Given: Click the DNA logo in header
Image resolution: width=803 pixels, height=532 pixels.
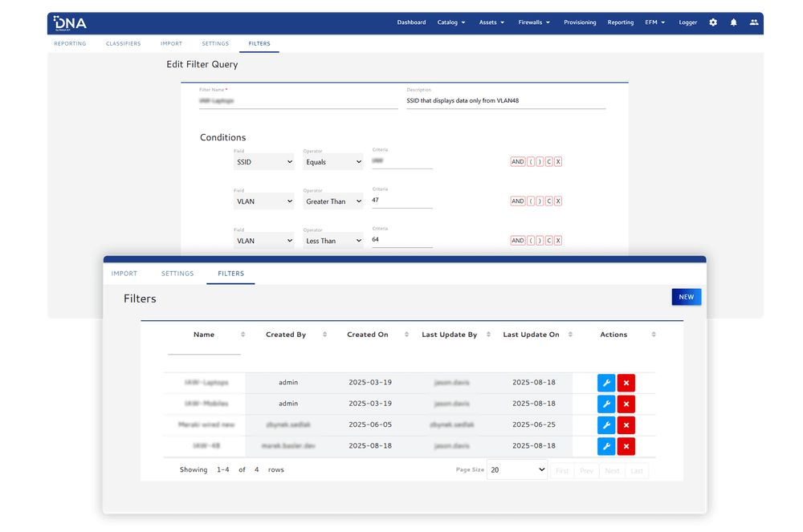Looking at the screenshot, I should pyautogui.click(x=70, y=22).
